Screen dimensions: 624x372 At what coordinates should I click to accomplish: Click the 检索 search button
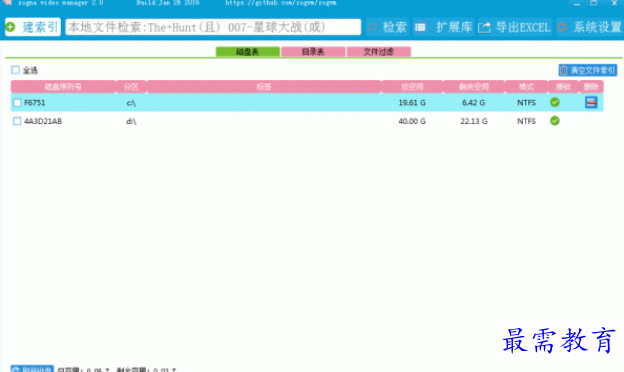pyautogui.click(x=387, y=27)
